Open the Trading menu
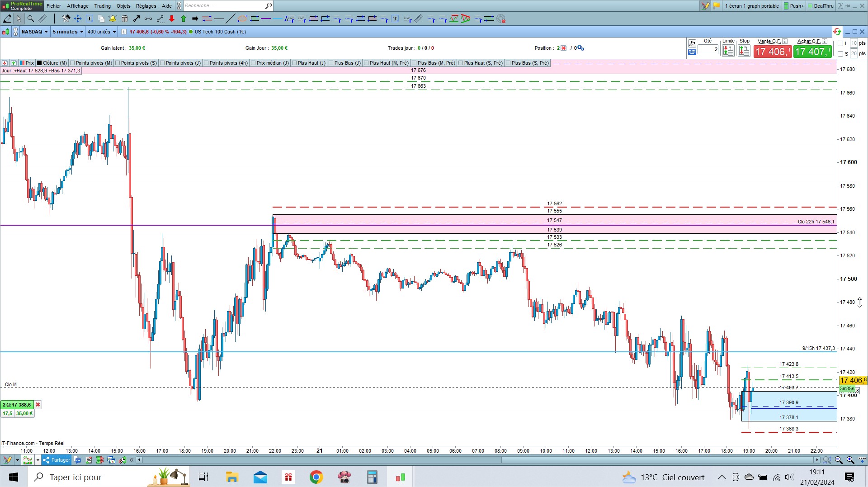The image size is (868, 487). coord(102,6)
